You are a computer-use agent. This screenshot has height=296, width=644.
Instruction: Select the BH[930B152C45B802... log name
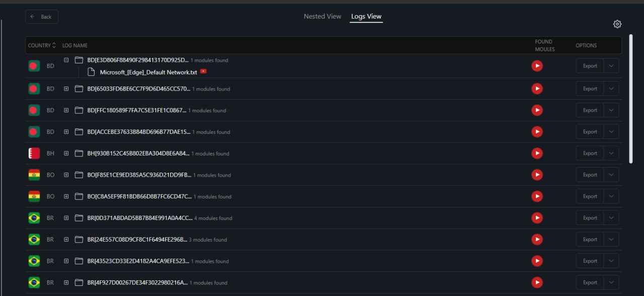coord(138,154)
